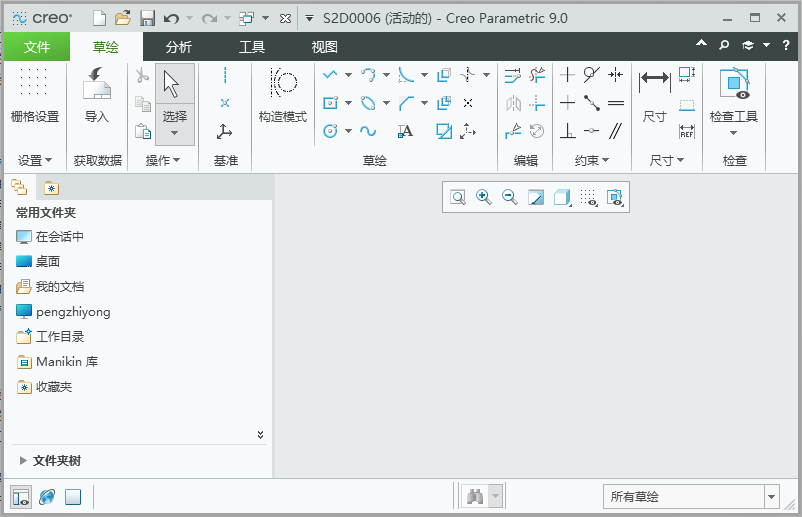Switch to the 工具 ribbon tab
Viewport: 802px width, 517px height.
point(252,47)
